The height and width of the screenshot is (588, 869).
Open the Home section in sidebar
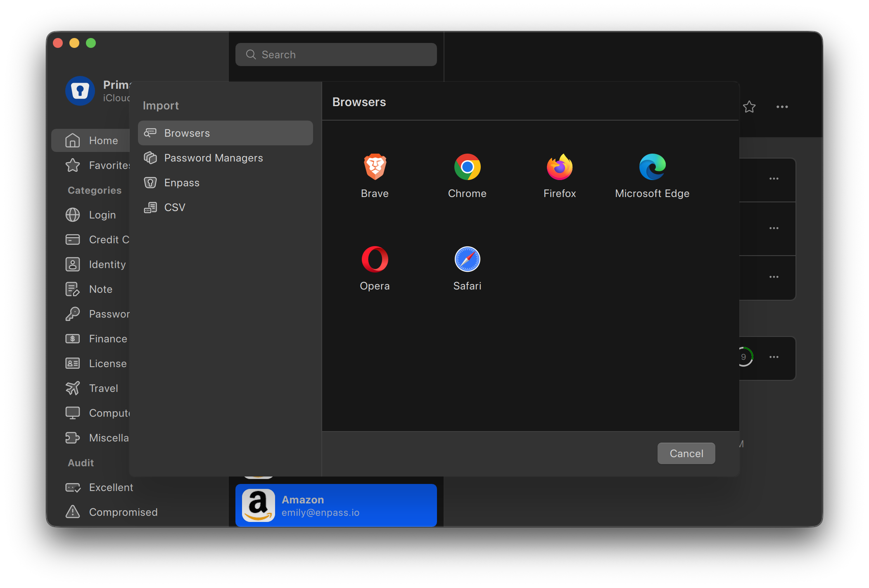pyautogui.click(x=91, y=140)
